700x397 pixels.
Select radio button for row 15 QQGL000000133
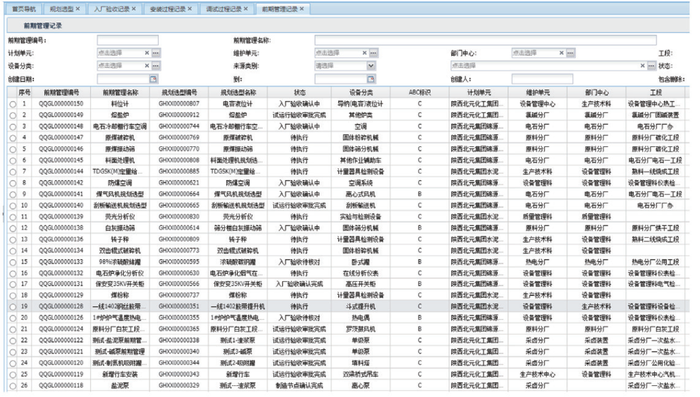tap(12, 262)
